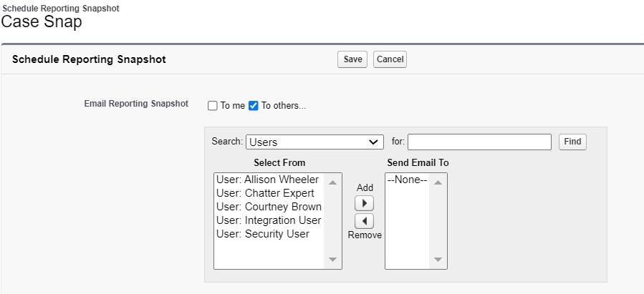Click the --None-- entry in Send Email To
The image size is (644, 294).
(x=407, y=180)
